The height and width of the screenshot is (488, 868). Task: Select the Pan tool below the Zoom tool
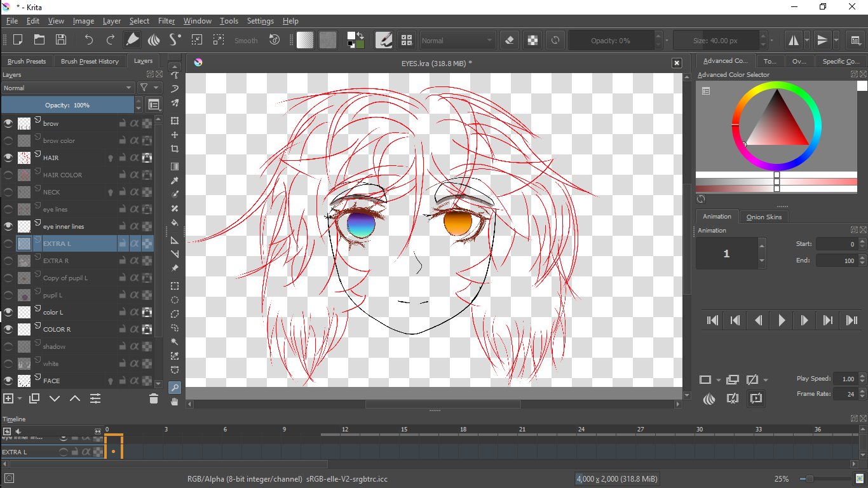pos(175,401)
